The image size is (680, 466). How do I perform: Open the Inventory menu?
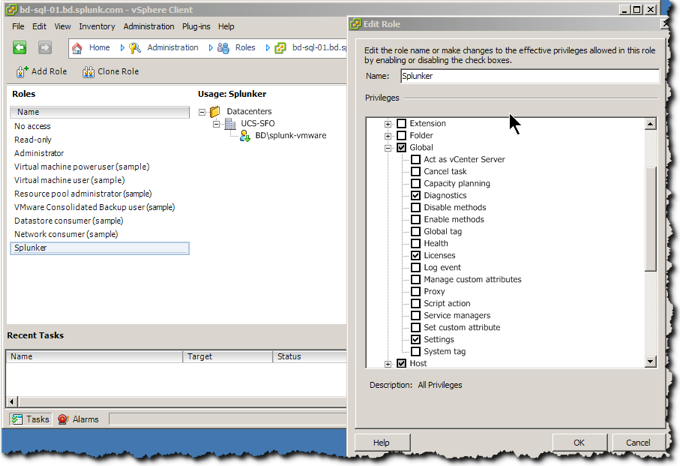(97, 26)
